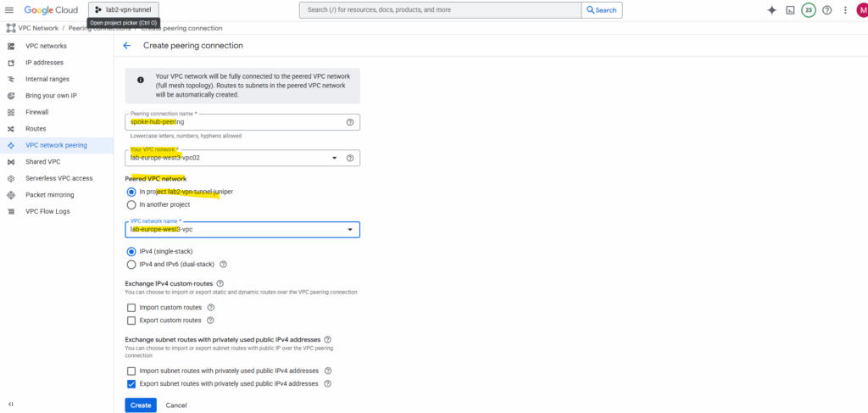Open VPC Flow Logs sidebar item
Image resolution: width=868 pixels, height=413 pixels.
(x=47, y=211)
